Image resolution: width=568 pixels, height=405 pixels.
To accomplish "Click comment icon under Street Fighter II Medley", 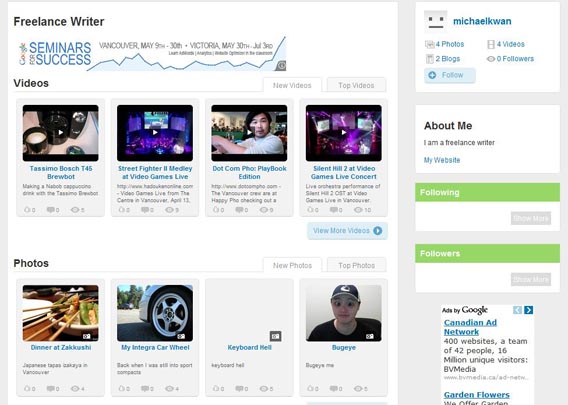I will [x=145, y=210].
